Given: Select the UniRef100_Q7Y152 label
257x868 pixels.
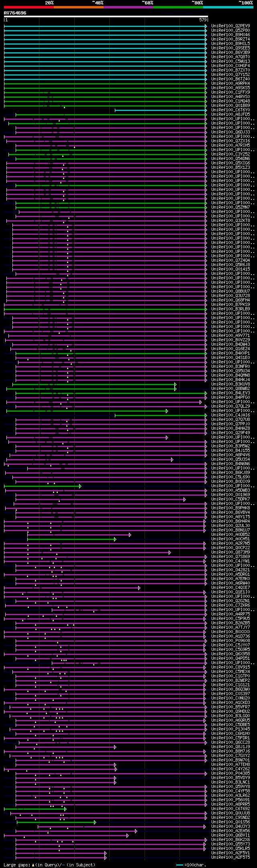Looking at the screenshot, I should click(x=230, y=74).
